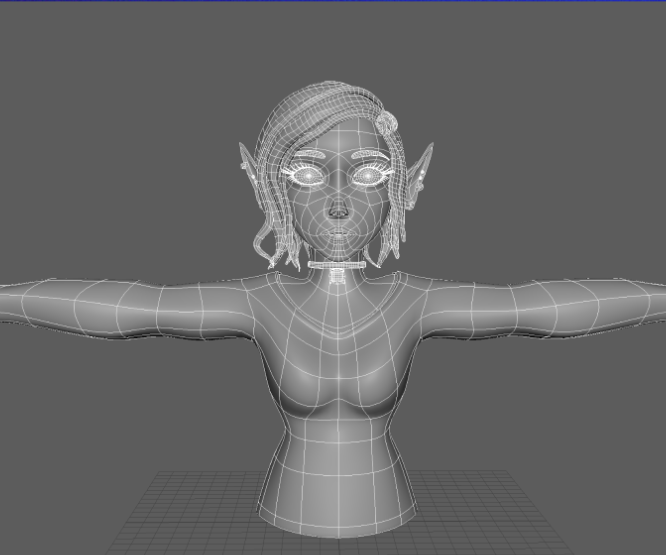Select the pointed ear on screen right
This screenshot has height=555, width=666.
point(420,174)
